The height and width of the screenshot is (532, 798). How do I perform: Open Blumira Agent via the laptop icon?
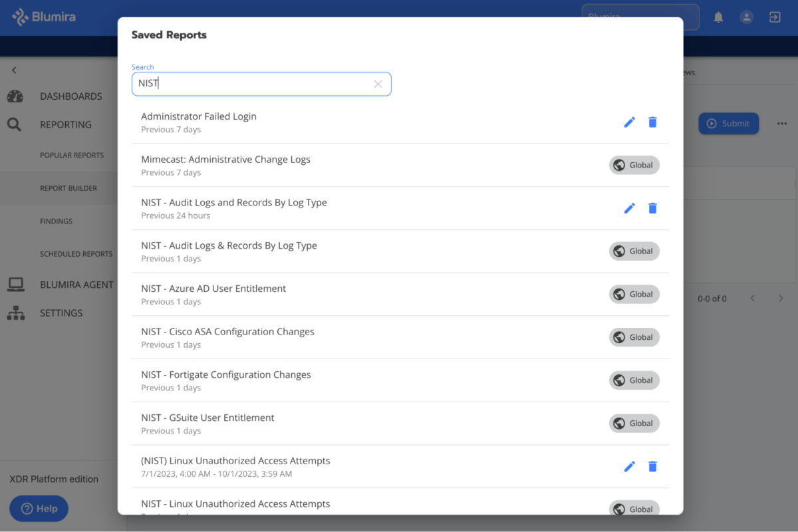15,284
